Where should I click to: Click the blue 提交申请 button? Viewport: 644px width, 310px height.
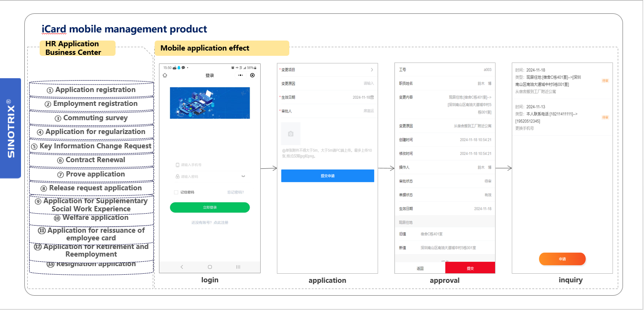click(327, 176)
